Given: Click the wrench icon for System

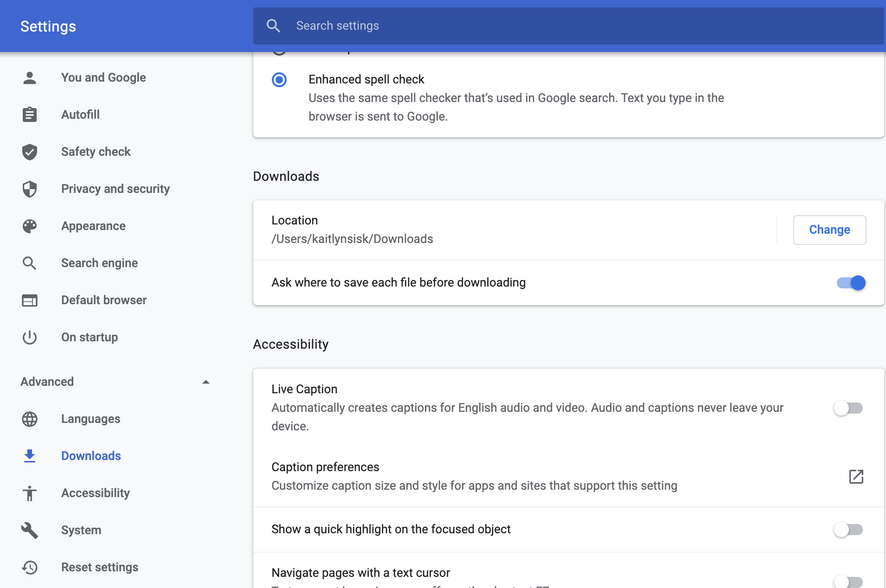Looking at the screenshot, I should tap(30, 530).
